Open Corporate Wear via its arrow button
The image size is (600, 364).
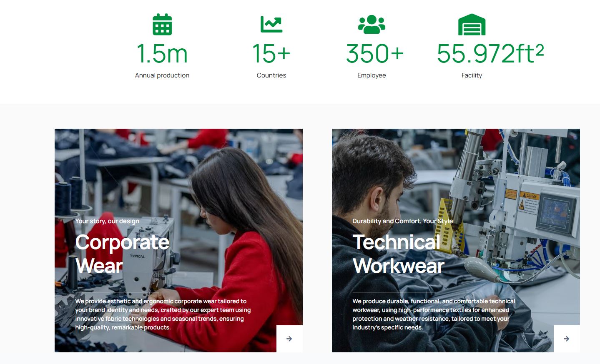coord(289,339)
